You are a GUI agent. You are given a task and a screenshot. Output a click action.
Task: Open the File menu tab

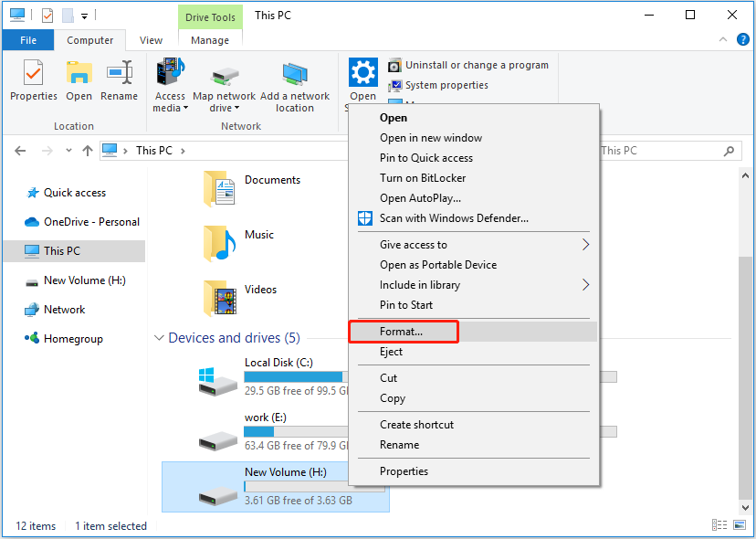click(x=28, y=40)
